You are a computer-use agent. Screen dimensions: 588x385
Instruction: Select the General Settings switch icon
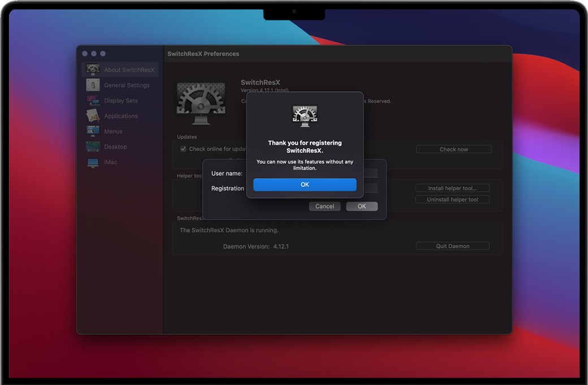pyautogui.click(x=93, y=85)
